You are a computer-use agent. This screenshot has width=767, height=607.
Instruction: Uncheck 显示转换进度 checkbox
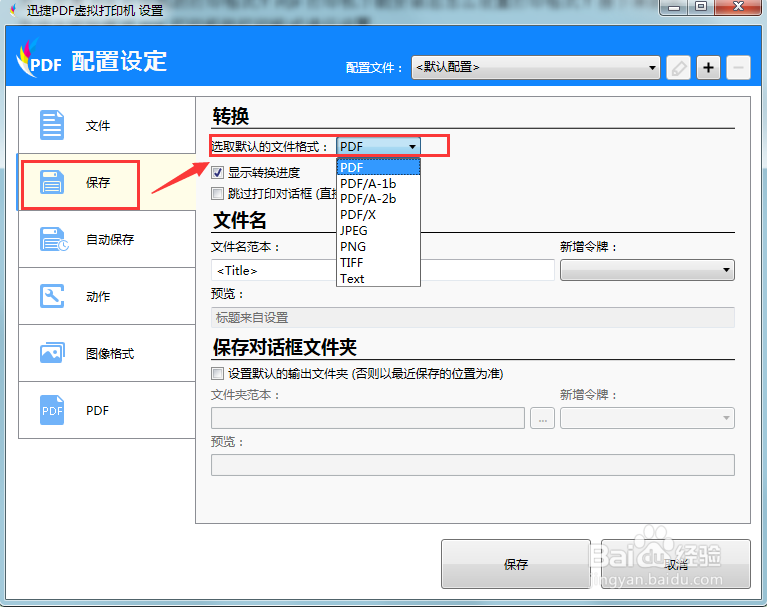click(x=217, y=173)
